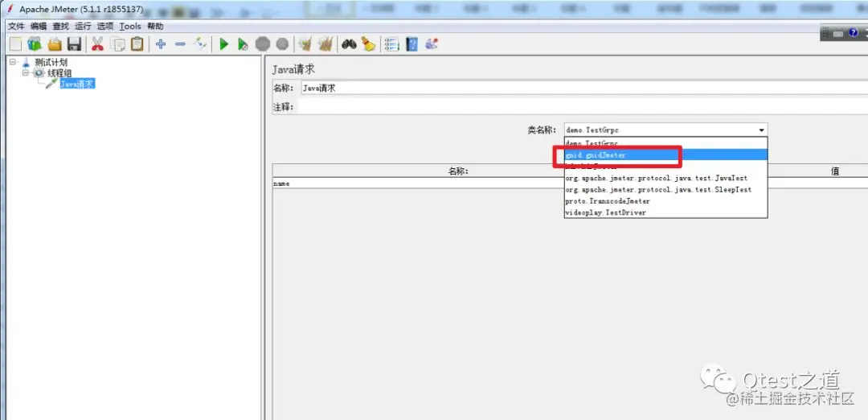Click the Clear All double broom icon

(x=325, y=43)
